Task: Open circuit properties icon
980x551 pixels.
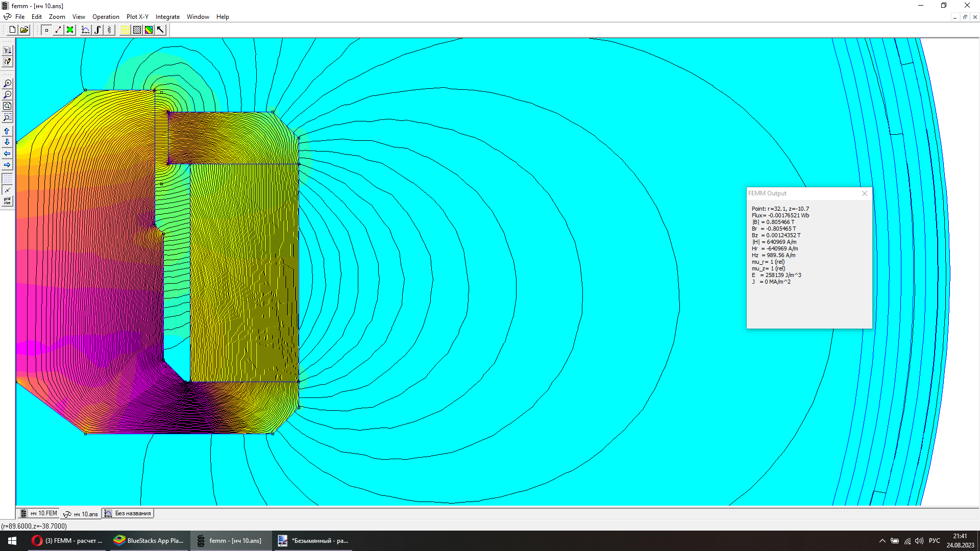Action: pyautogui.click(x=109, y=30)
